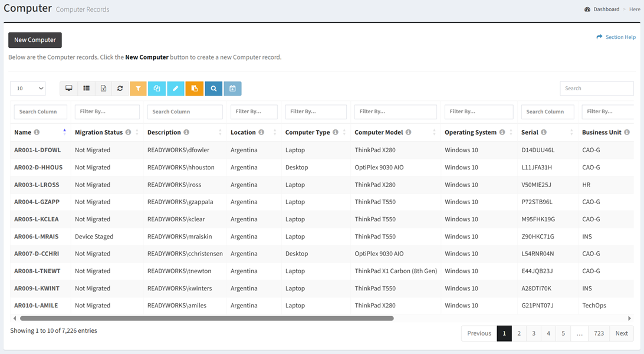The width and height of the screenshot is (644, 354).
Task: Sort the table by Name column header
Action: click(x=23, y=133)
